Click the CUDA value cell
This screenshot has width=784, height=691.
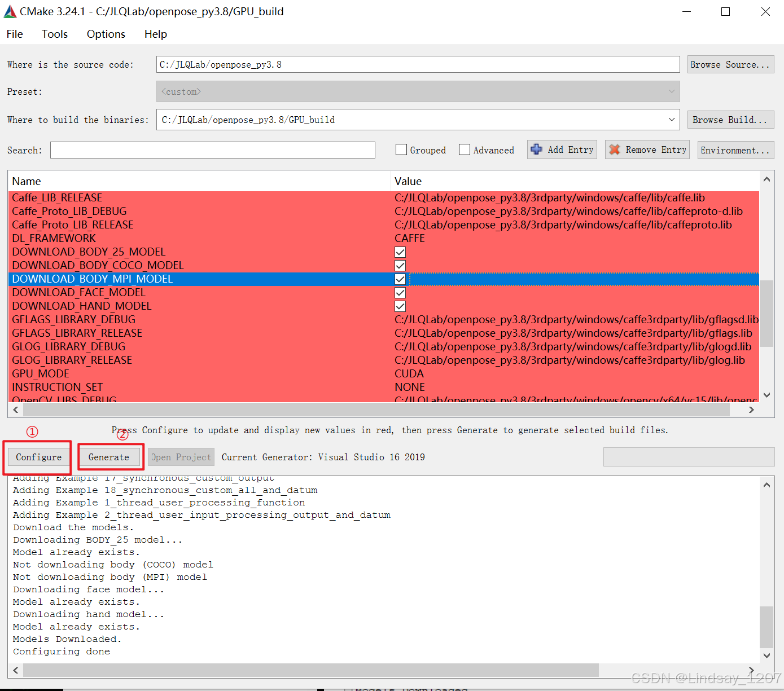[575, 374]
